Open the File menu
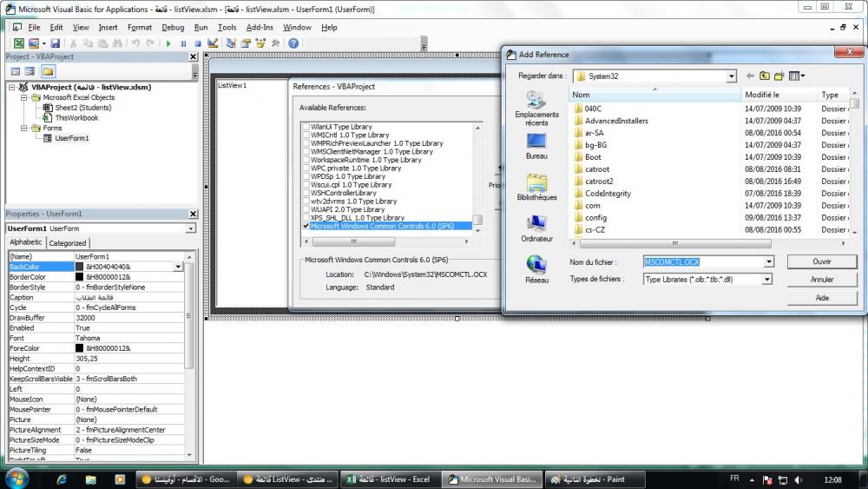The image size is (868, 489). (34, 27)
